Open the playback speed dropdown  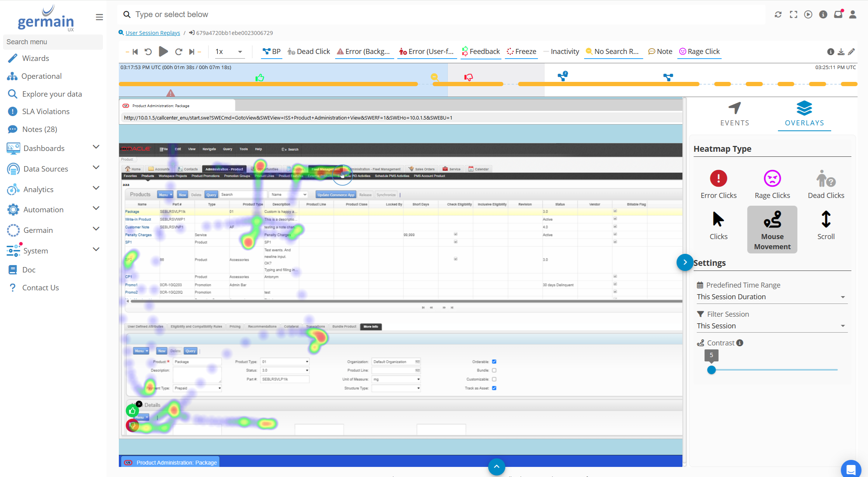(229, 51)
